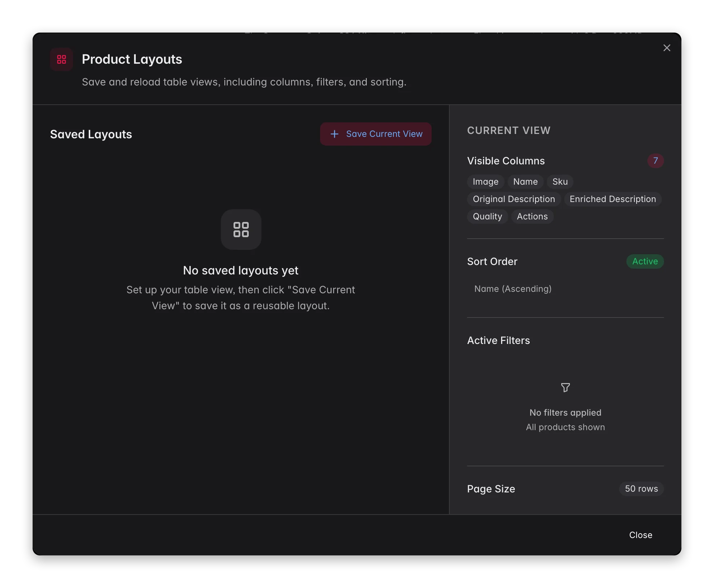The width and height of the screenshot is (714, 588).
Task: Click the All products shown text
Action: [x=565, y=427]
